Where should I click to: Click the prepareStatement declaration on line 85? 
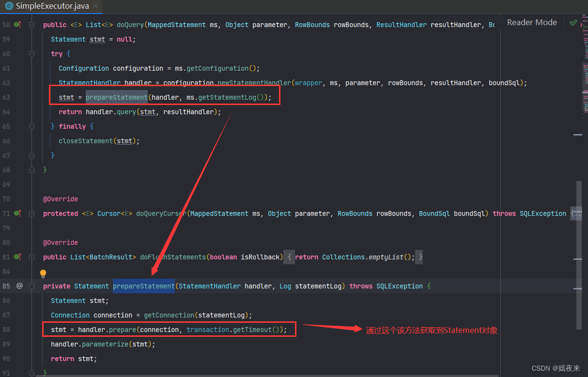click(144, 286)
